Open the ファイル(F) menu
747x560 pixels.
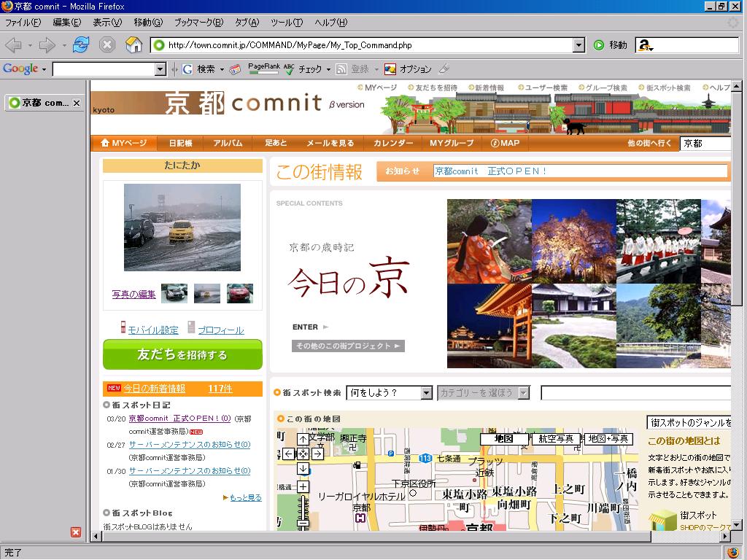(x=23, y=23)
